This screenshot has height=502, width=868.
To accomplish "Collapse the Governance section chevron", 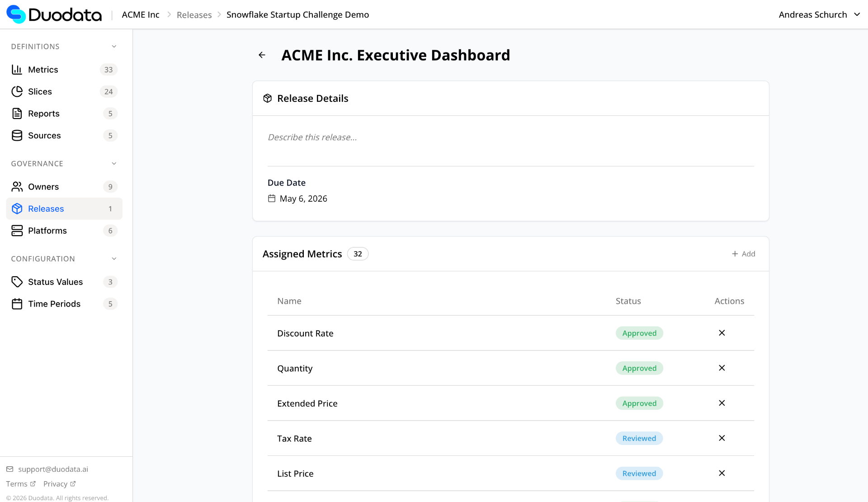I will tap(114, 164).
